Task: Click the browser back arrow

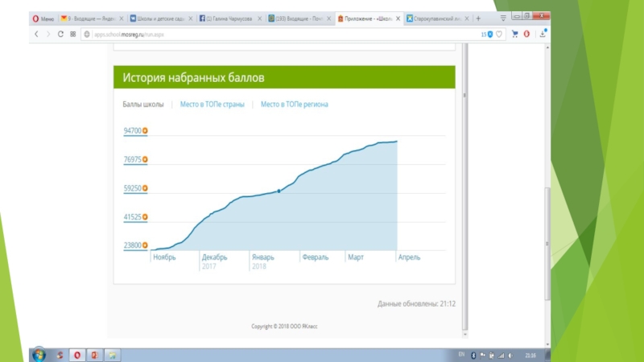Action: tap(36, 35)
